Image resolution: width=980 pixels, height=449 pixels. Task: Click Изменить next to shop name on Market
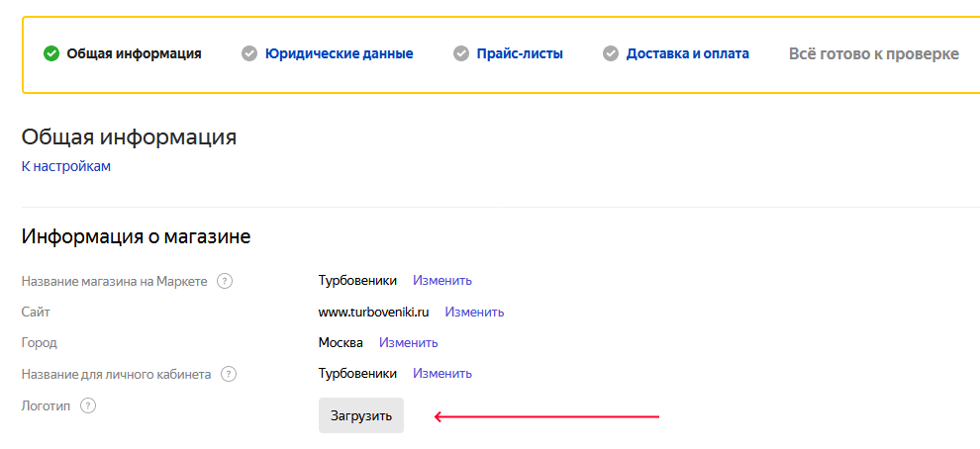441,281
